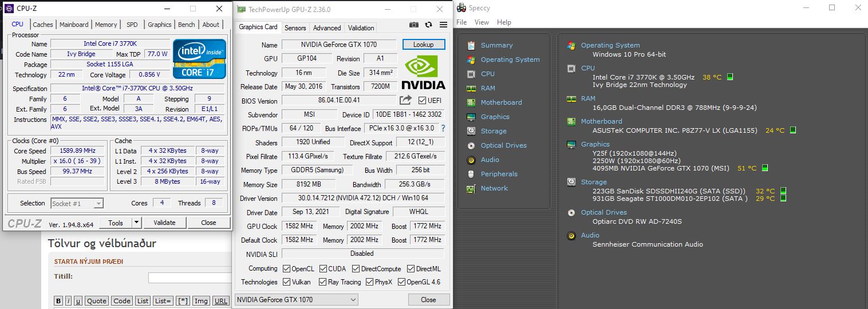Image resolution: width=868 pixels, height=309 pixels.
Task: Expand the Tools dropdown arrow in CPU-Z
Action: tap(136, 223)
